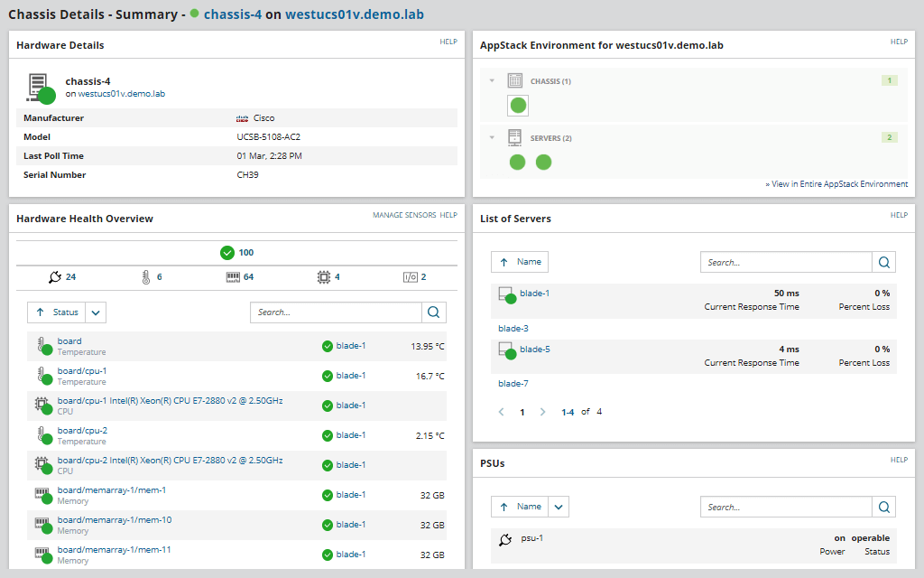Open the Manage Sensors link
Image resolution: width=924 pixels, height=578 pixels.
tap(403, 216)
